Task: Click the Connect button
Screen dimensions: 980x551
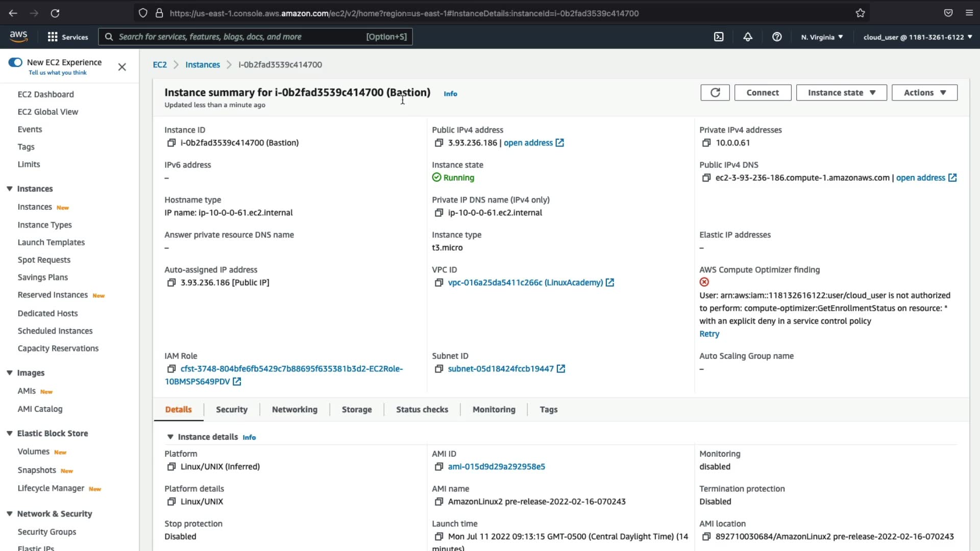Action: click(763, 92)
